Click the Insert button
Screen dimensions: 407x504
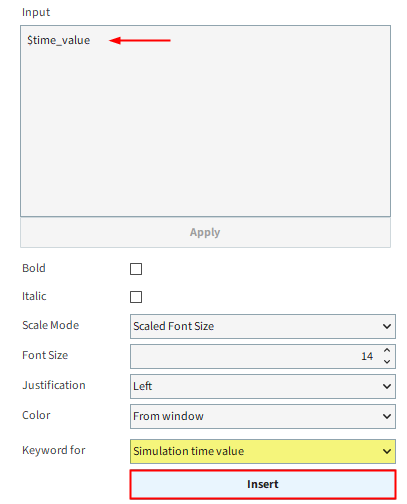tap(263, 484)
